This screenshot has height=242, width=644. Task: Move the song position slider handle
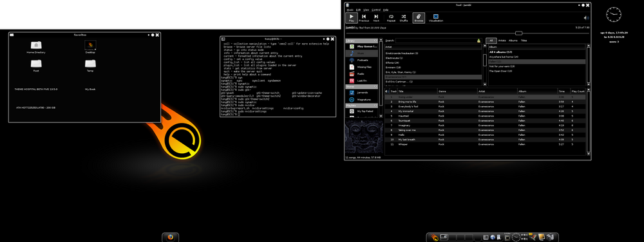518,33
